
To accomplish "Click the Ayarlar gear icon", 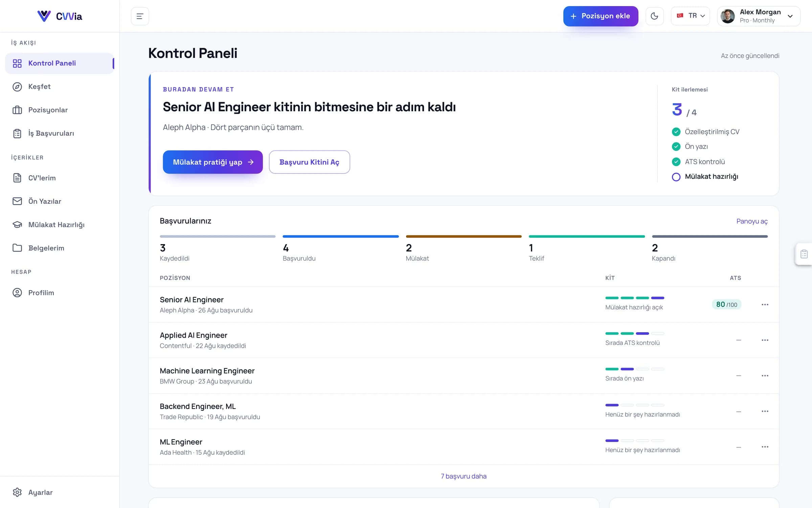I will [x=17, y=492].
